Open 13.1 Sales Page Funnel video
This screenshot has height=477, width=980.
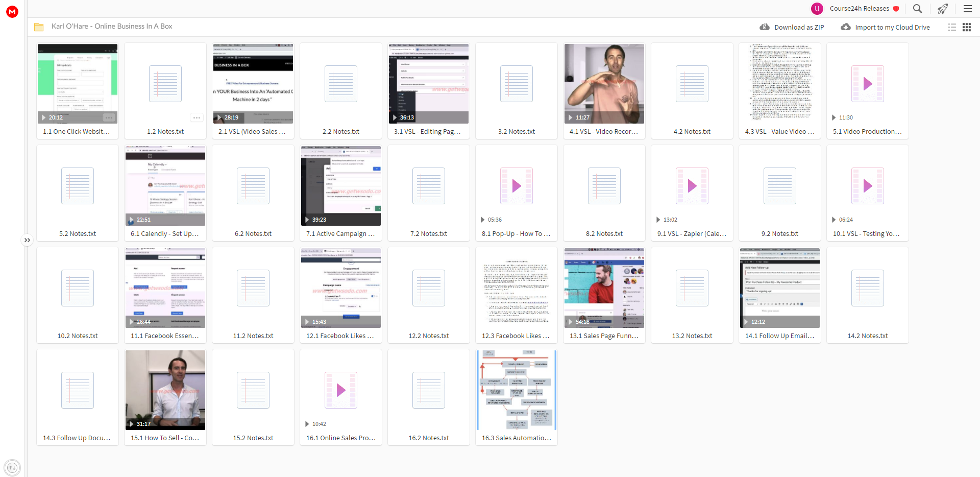pos(604,288)
